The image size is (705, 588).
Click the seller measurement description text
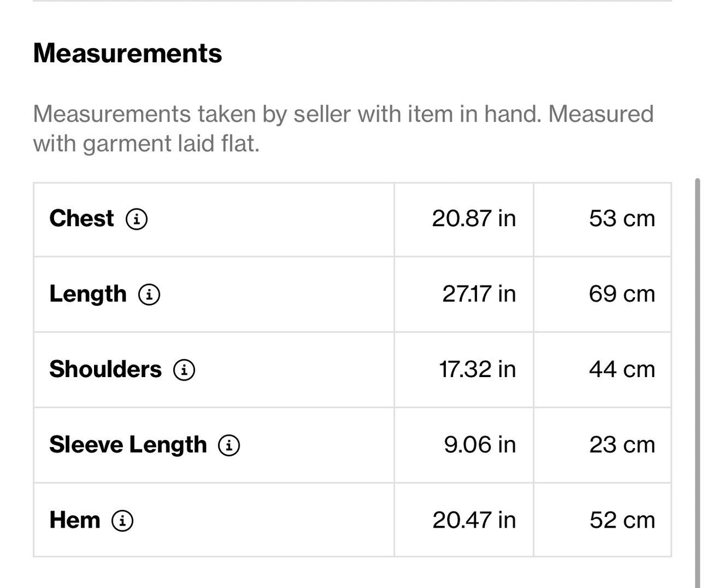[x=343, y=128]
